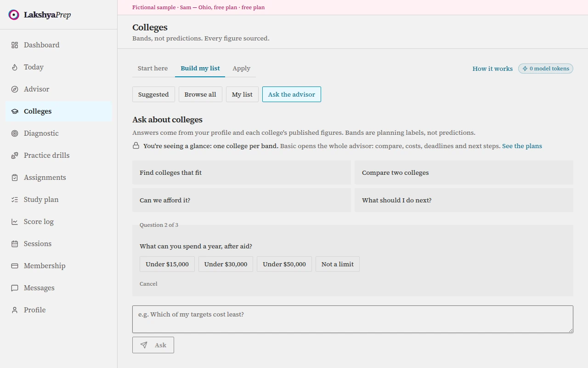Pick the Under $15,000 budget option
The width and height of the screenshot is (588, 368).
(167, 264)
